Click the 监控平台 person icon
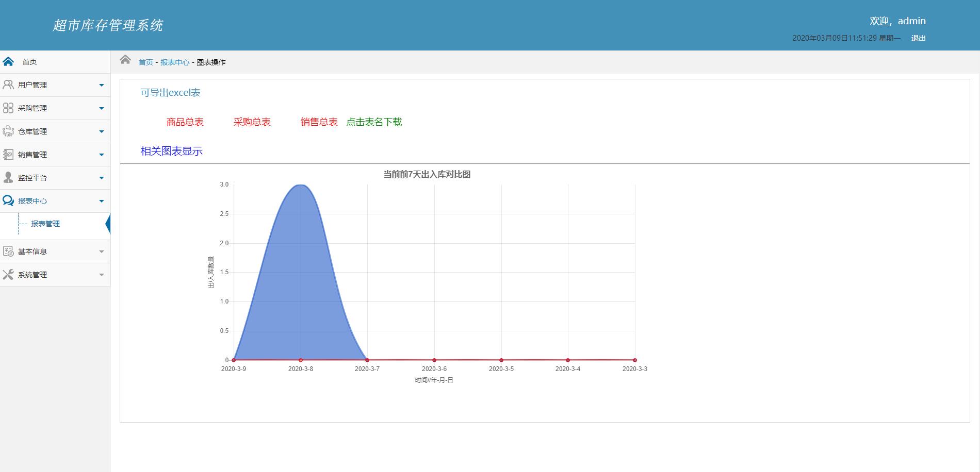The height and width of the screenshot is (472, 980). [x=8, y=177]
